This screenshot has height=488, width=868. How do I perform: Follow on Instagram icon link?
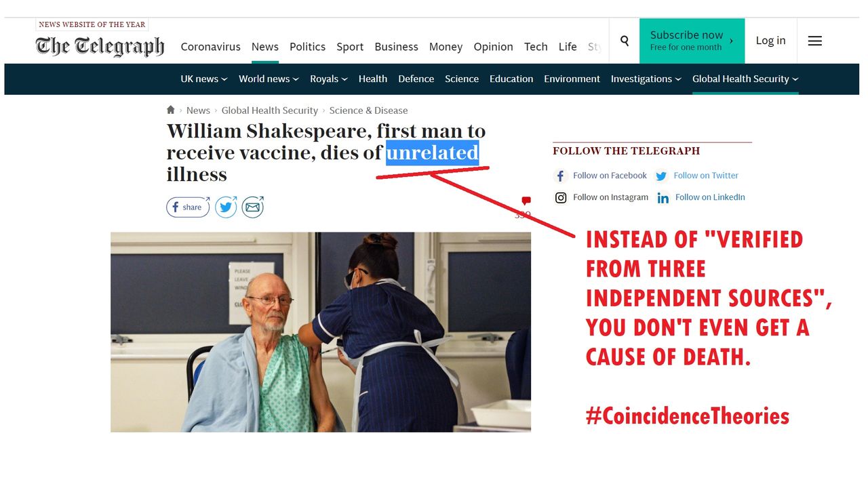561,197
